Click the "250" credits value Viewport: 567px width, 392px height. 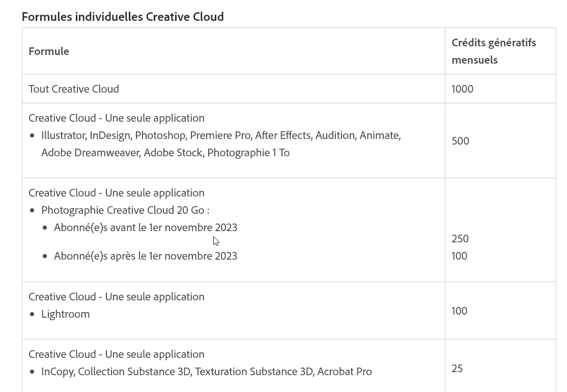[460, 239]
